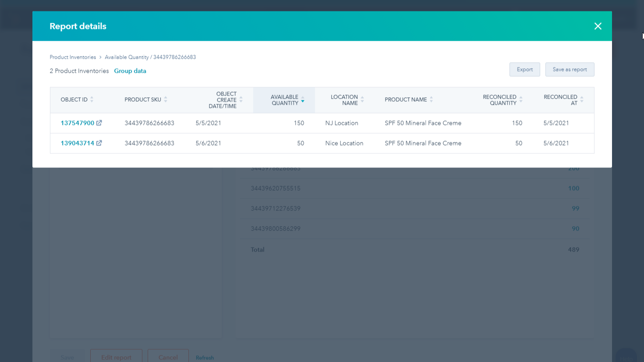Sort by Location Name column arrows
Image resolution: width=644 pixels, height=362 pixels.
[x=362, y=100]
